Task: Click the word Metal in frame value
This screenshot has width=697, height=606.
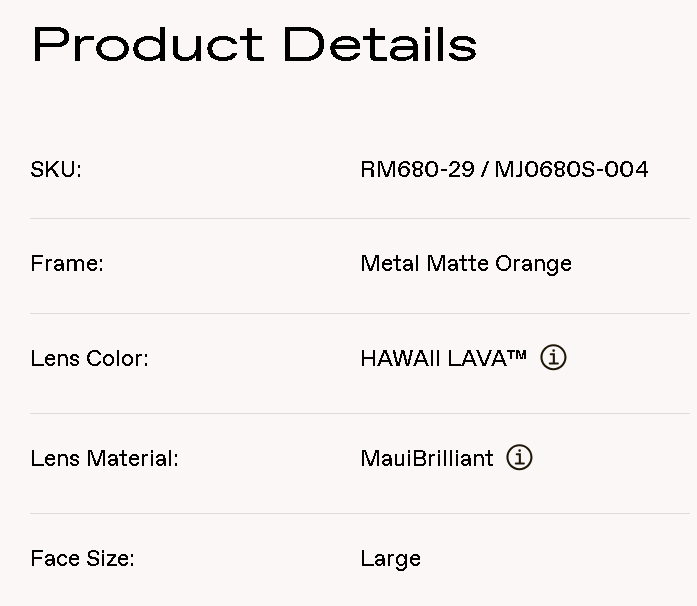Action: [390, 264]
